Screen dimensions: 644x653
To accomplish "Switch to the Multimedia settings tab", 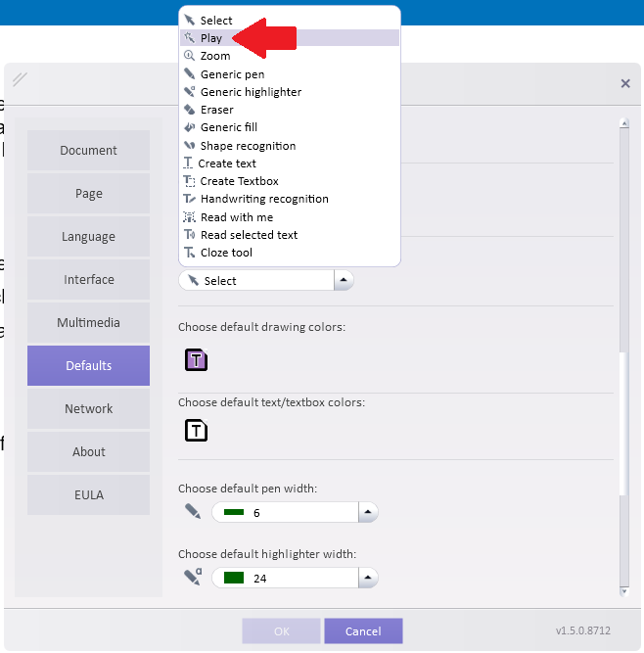I will (88, 323).
